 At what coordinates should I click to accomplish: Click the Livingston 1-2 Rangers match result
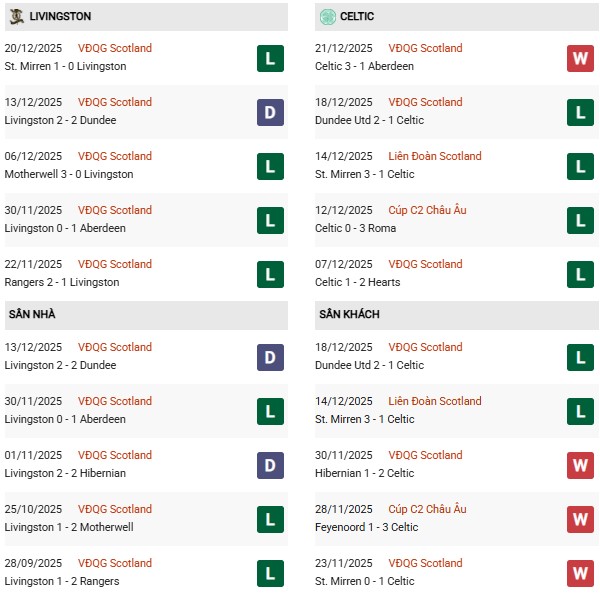click(x=62, y=581)
